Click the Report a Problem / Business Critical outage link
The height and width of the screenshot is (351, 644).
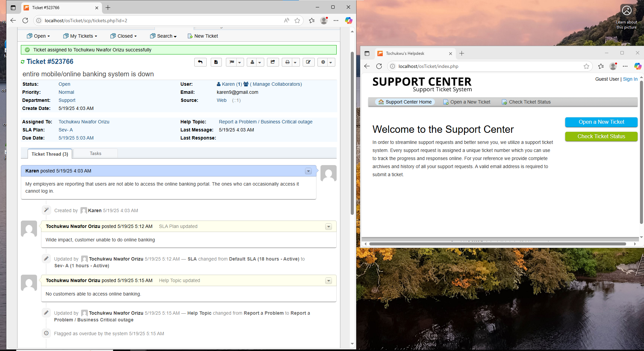click(x=266, y=122)
